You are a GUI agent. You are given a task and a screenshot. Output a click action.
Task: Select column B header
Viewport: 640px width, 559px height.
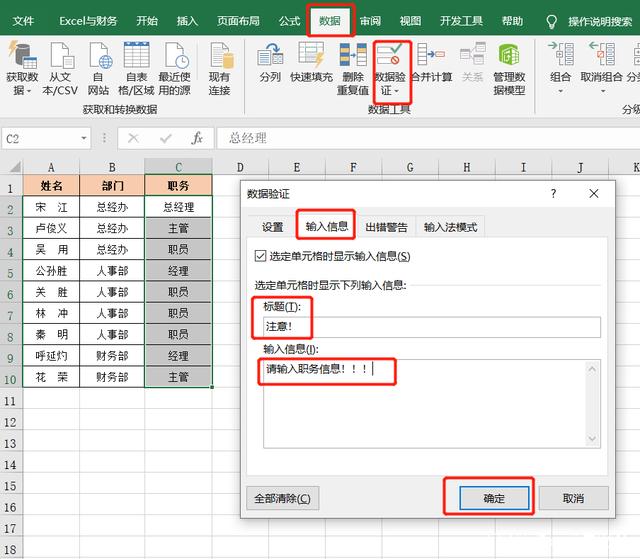click(x=112, y=167)
